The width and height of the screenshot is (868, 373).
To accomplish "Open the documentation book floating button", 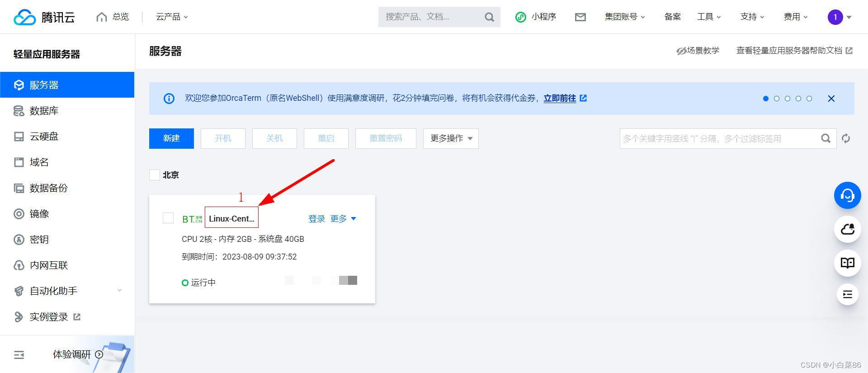I will [847, 263].
